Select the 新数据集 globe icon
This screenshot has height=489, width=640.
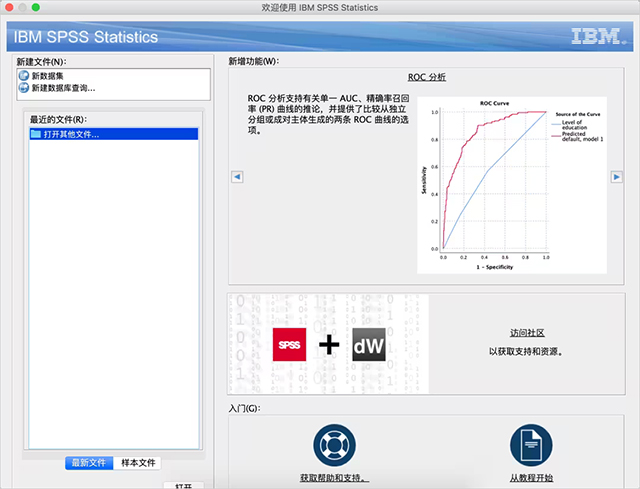click(24, 76)
